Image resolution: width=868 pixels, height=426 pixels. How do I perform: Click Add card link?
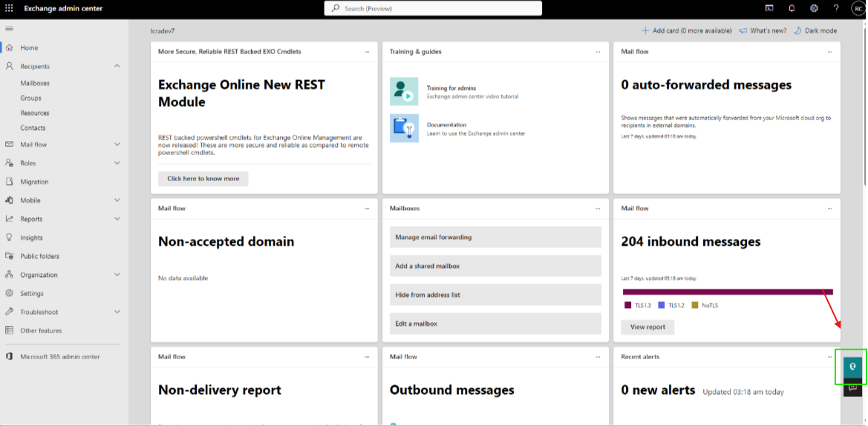[x=686, y=30]
